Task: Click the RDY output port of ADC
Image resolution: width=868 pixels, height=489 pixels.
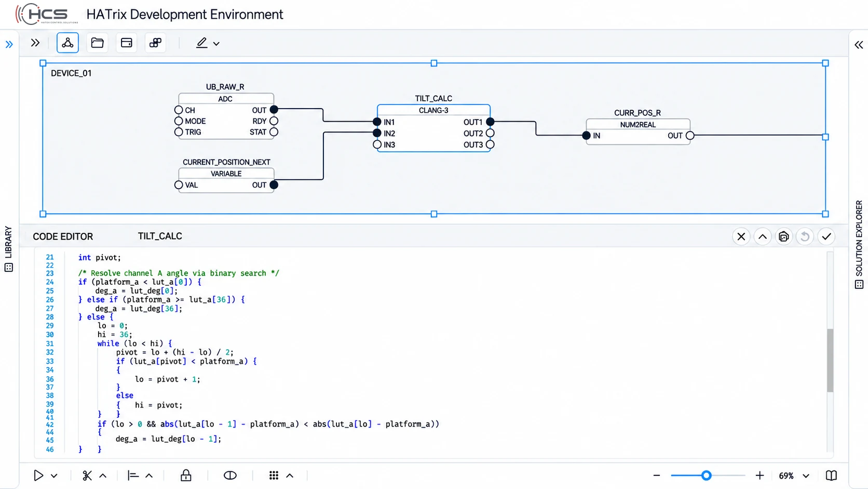Action: pyautogui.click(x=274, y=121)
